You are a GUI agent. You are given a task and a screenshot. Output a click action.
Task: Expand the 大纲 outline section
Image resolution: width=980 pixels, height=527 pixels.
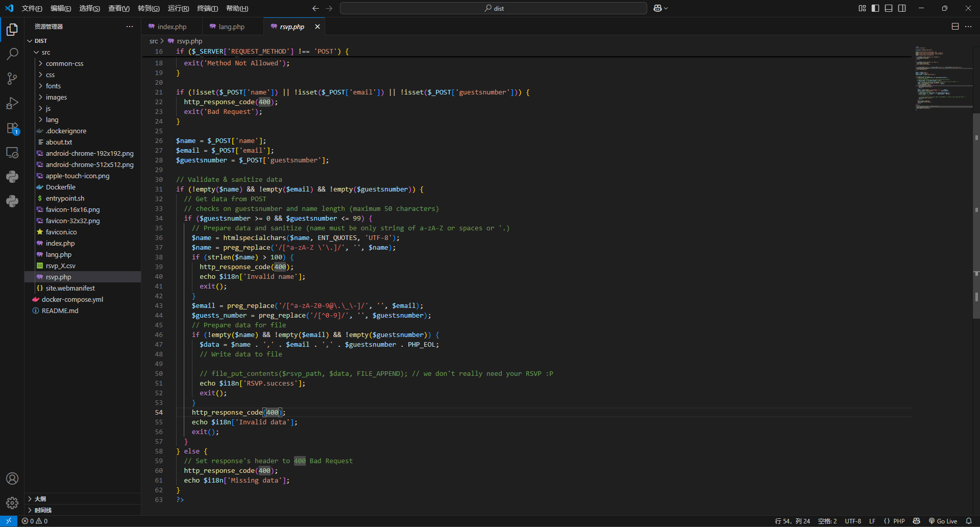tap(40, 499)
